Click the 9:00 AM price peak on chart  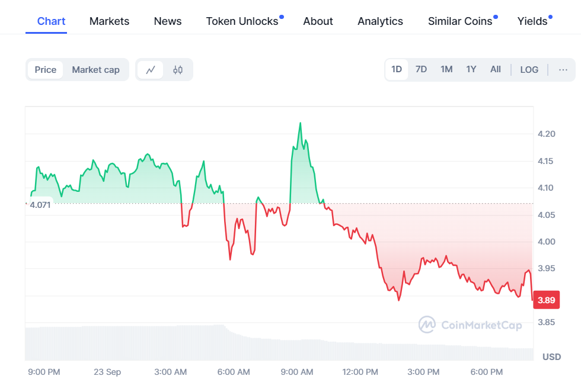(301, 123)
